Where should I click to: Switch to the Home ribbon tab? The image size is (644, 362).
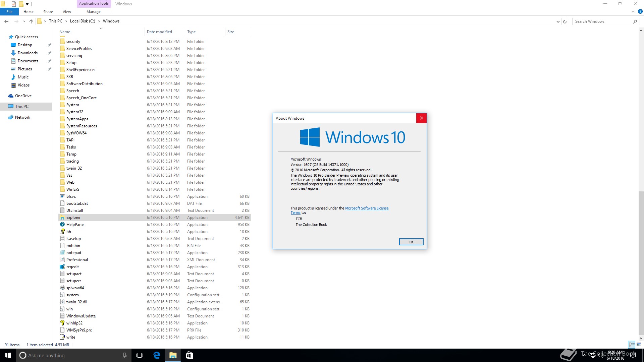(x=29, y=12)
